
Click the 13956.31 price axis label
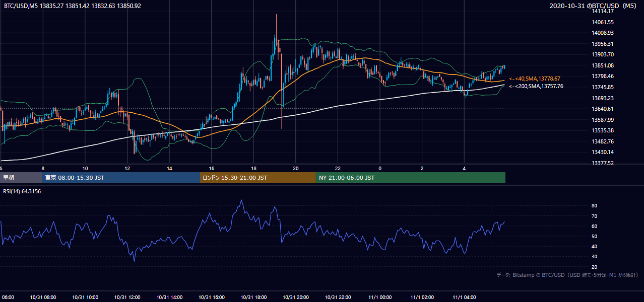[603, 44]
